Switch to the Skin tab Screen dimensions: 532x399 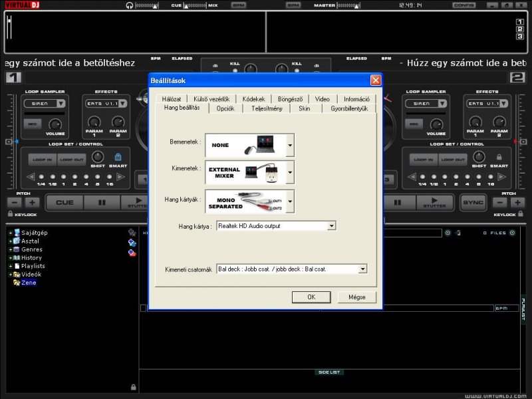[305, 108]
